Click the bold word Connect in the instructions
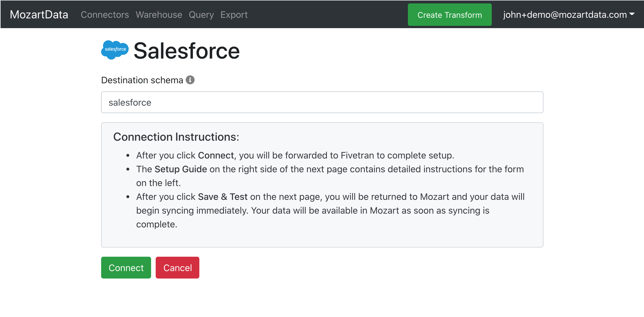 (x=216, y=155)
